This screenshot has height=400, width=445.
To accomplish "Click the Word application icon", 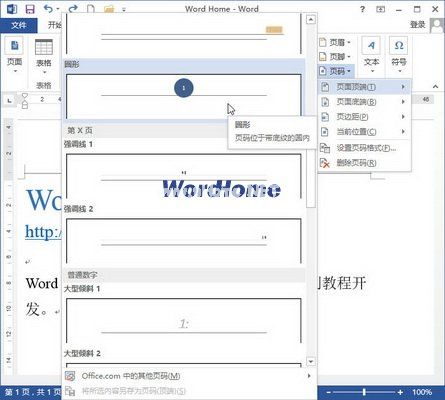I will (x=12, y=9).
